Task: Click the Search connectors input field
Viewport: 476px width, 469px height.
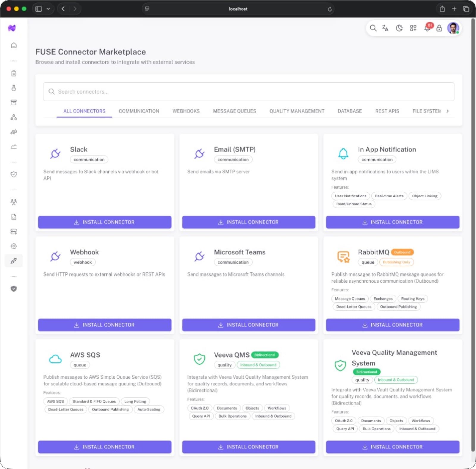Action: click(x=249, y=92)
